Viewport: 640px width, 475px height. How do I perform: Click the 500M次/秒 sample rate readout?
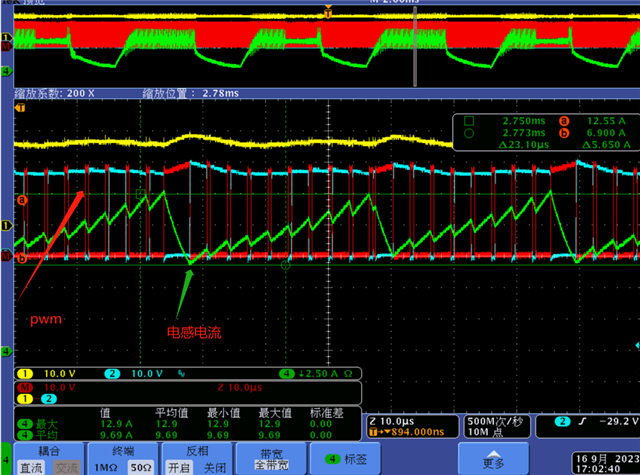[x=495, y=422]
